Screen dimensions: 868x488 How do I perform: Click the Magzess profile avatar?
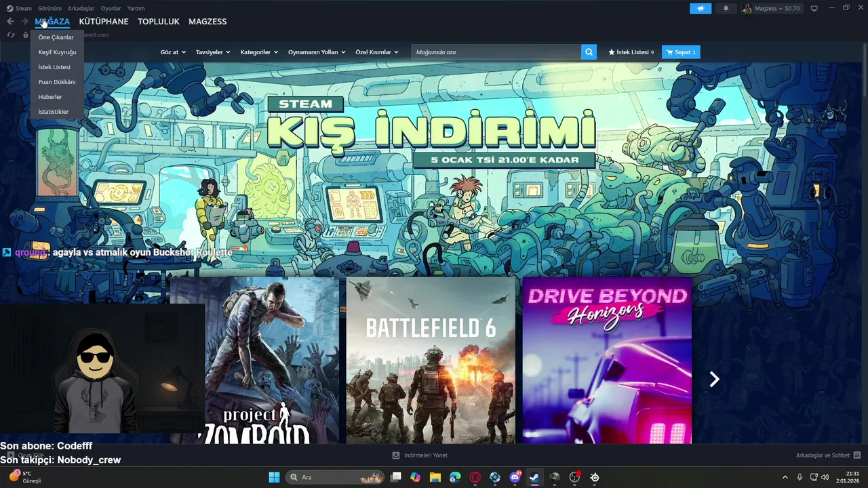(747, 8)
